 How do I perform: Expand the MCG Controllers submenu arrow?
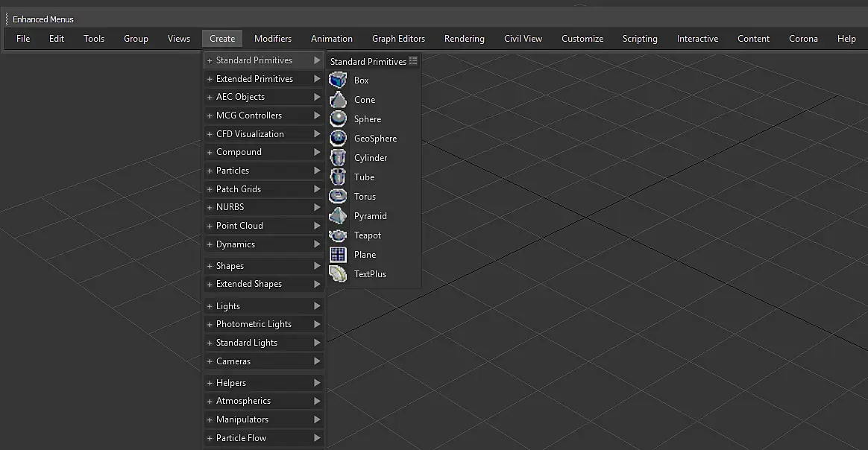[x=317, y=115]
